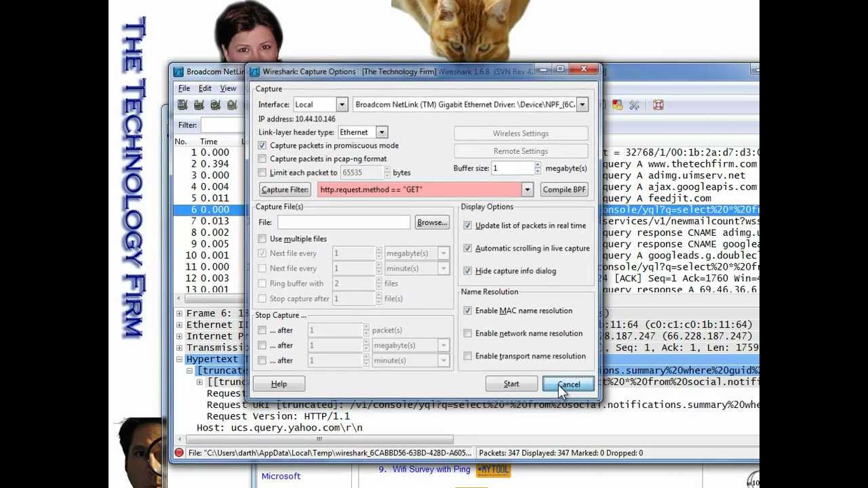Viewport: 868px width, 488px height.
Task: Collapse the Hypertext Transfer Protocol row
Action: point(179,359)
